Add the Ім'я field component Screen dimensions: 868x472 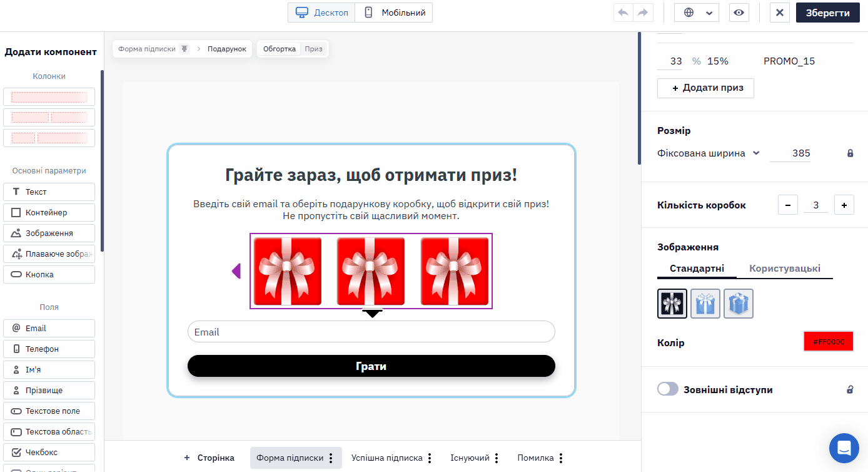[49, 369]
